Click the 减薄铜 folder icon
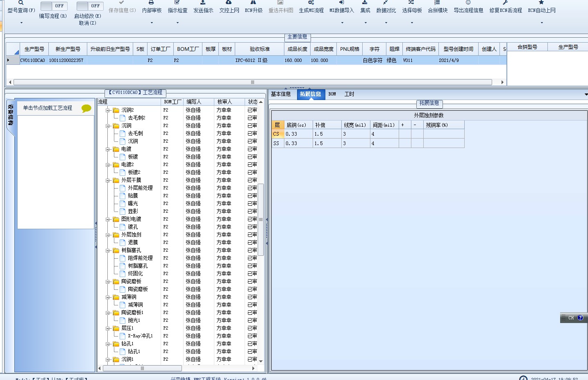The width and height of the screenshot is (588, 380). [x=116, y=297]
